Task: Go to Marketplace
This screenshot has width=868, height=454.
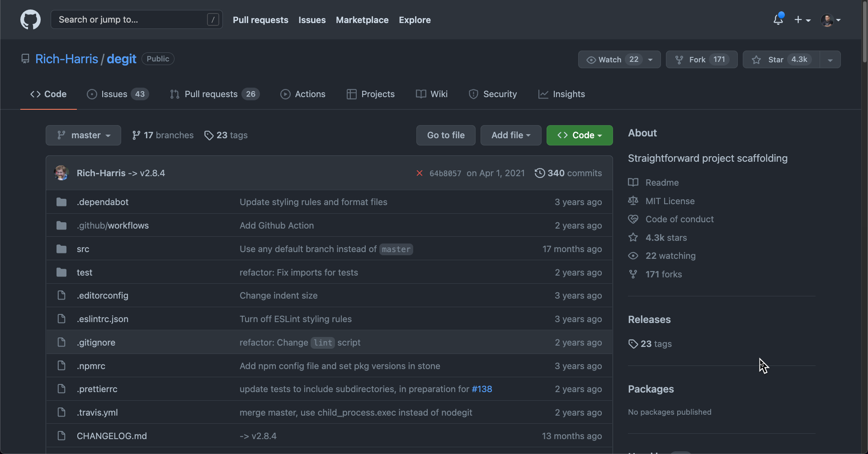Action: [x=362, y=20]
